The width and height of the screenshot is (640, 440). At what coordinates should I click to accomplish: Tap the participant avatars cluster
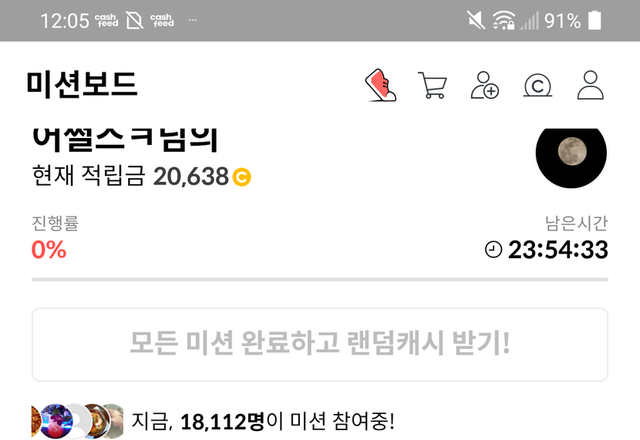[x=77, y=421]
